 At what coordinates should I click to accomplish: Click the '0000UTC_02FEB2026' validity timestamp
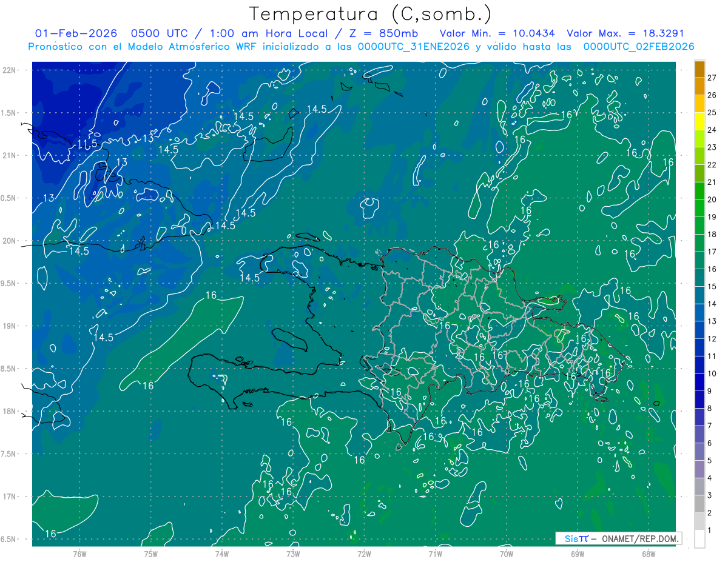[638, 47]
